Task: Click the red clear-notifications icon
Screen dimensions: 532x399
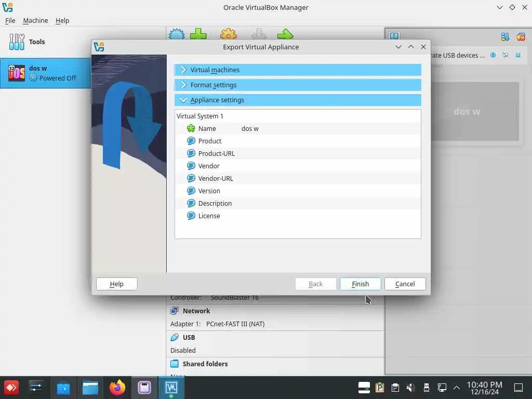Action: pyautogui.click(x=521, y=36)
